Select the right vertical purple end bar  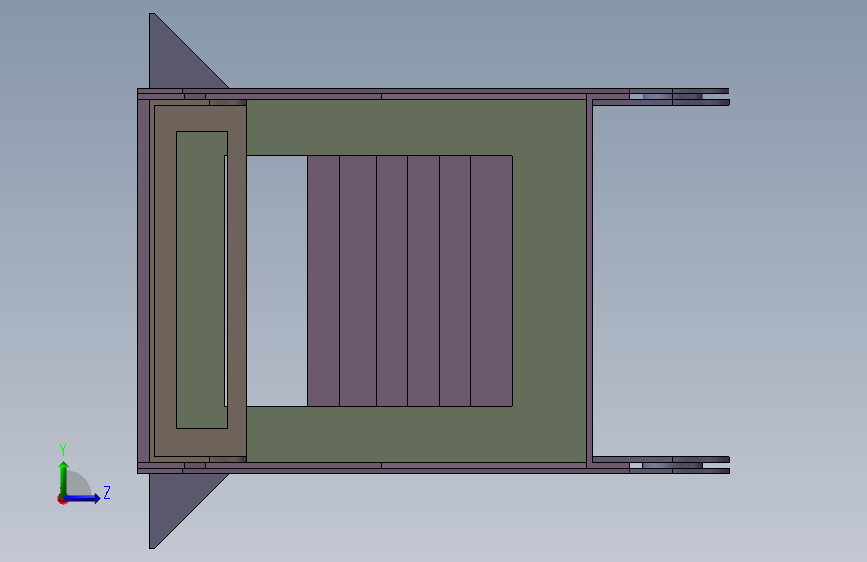point(589,281)
